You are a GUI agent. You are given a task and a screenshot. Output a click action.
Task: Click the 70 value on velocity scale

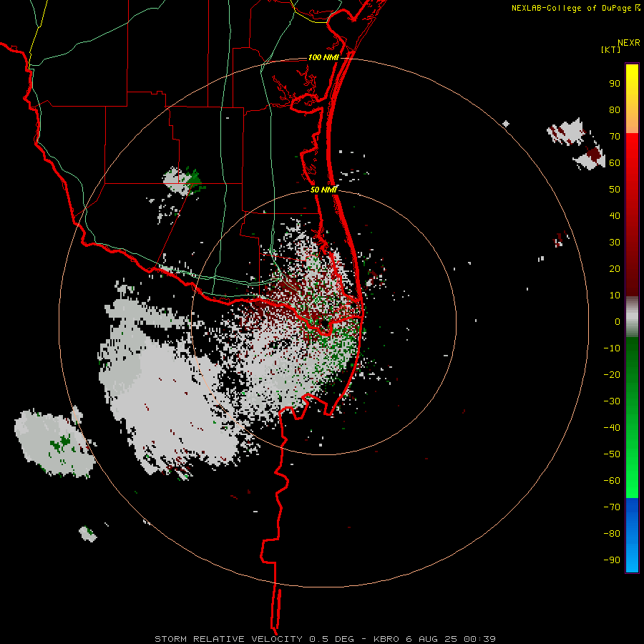tap(615, 137)
